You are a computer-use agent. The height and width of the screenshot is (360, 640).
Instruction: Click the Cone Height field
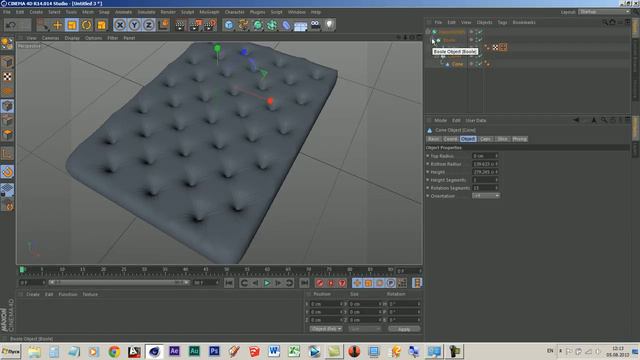[x=485, y=172]
